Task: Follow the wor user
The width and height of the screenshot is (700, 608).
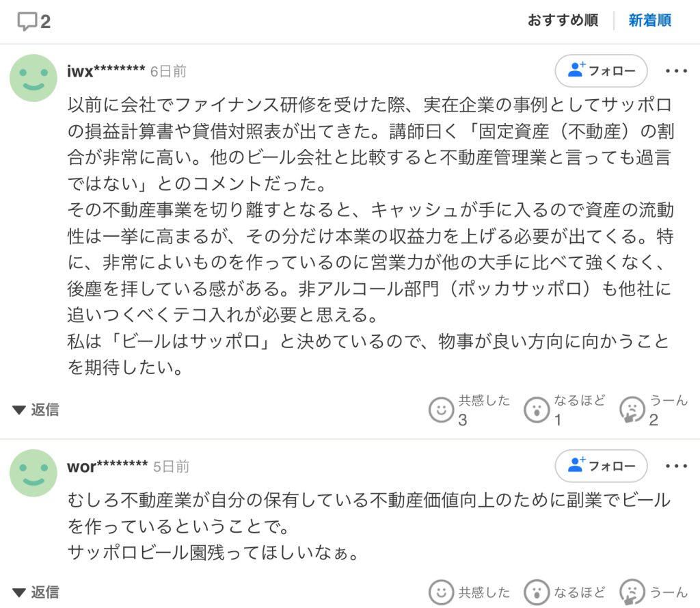Action: [x=601, y=466]
